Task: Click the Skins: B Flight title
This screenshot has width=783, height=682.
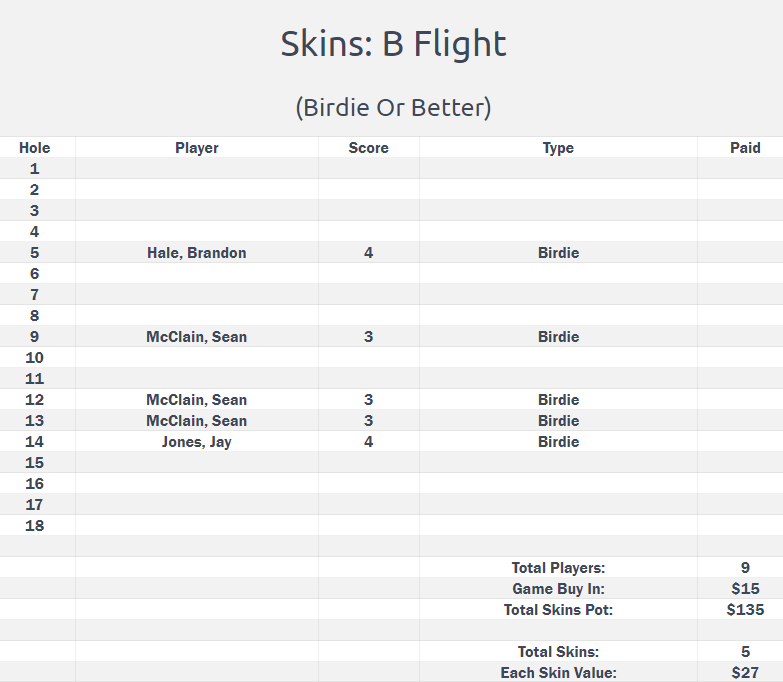Action: (393, 44)
